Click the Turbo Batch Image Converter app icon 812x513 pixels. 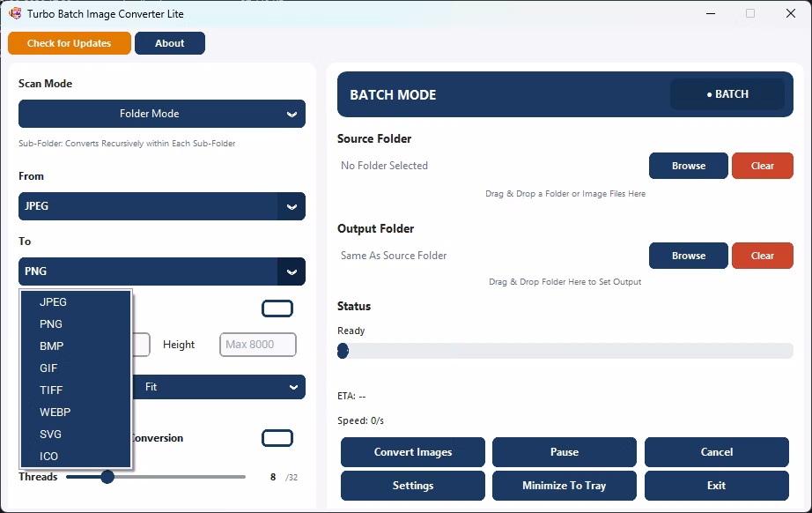16,13
